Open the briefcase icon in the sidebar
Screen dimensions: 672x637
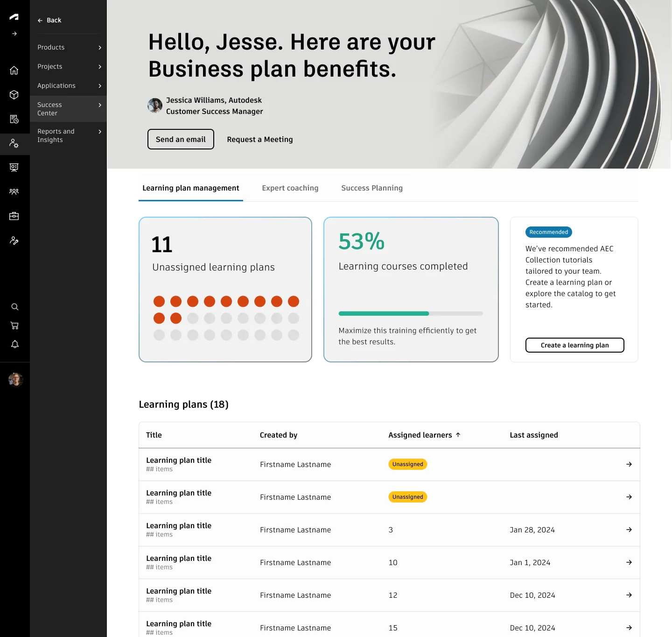[14, 216]
